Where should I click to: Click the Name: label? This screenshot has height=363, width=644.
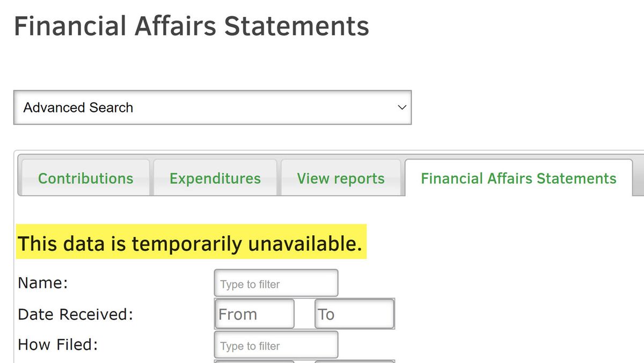tap(43, 283)
